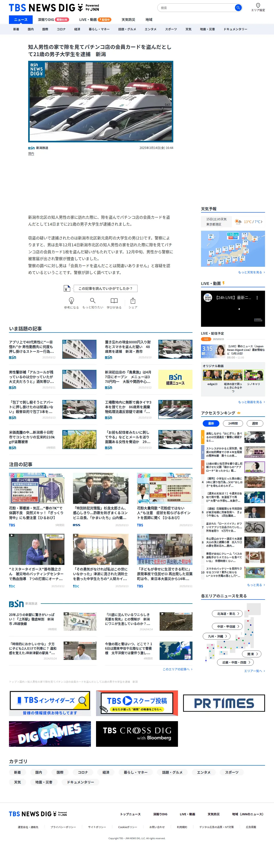Open the YouTube live video options menu
This screenshot has height=868, width=274.
(257, 298)
